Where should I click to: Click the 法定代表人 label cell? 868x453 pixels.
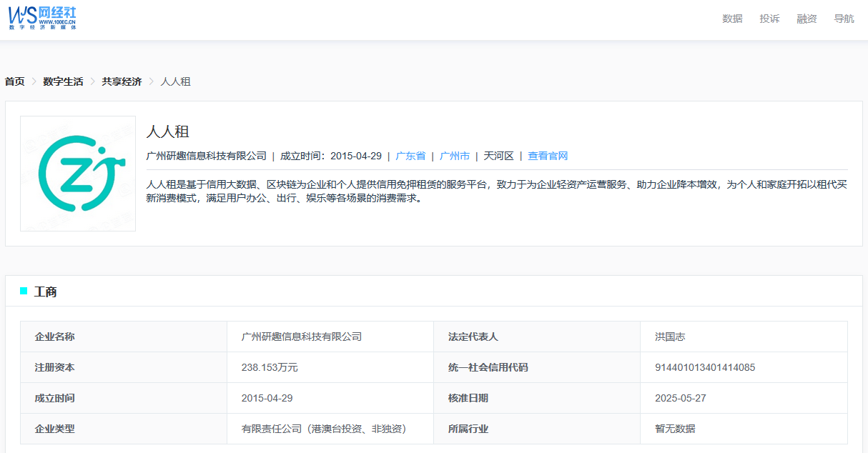click(x=537, y=337)
